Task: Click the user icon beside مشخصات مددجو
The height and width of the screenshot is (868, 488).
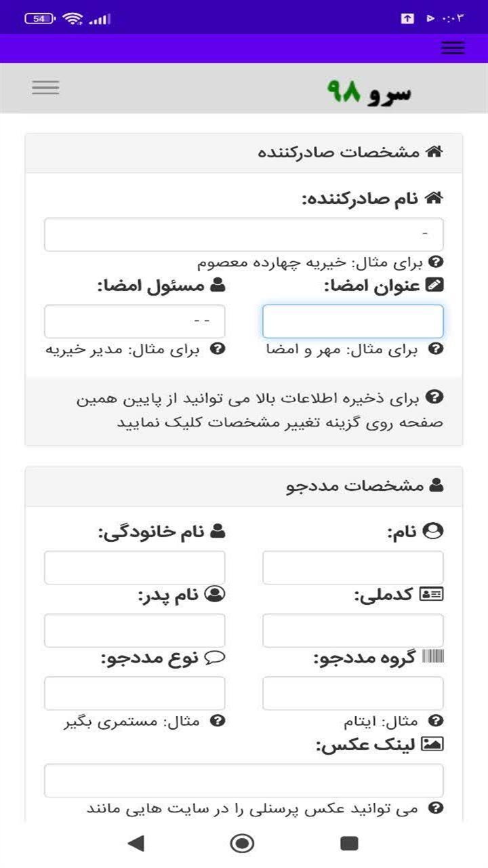Action: tap(436, 486)
